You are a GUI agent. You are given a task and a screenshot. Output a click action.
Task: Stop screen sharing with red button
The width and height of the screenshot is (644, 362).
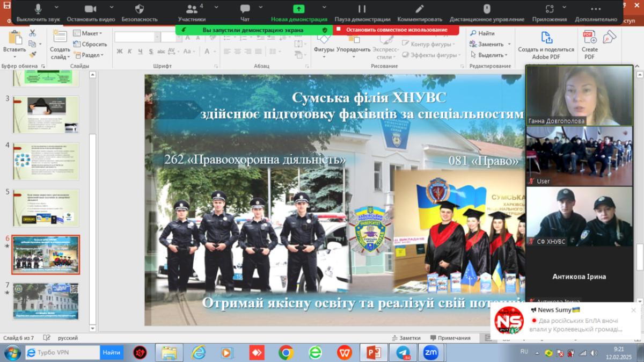(396, 30)
